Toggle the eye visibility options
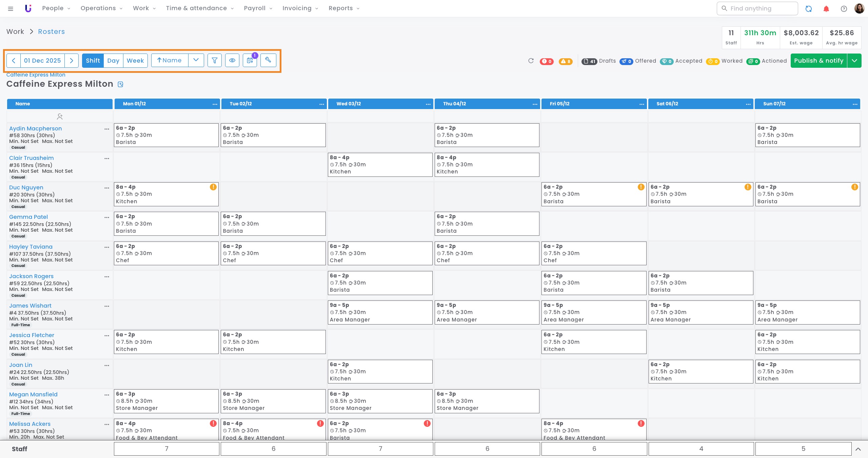 [232, 60]
